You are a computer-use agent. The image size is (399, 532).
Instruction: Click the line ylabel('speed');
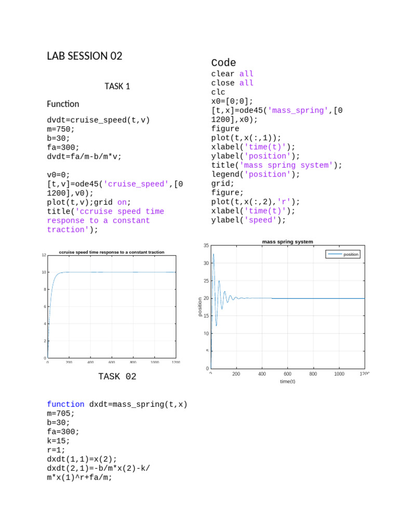(249, 220)
